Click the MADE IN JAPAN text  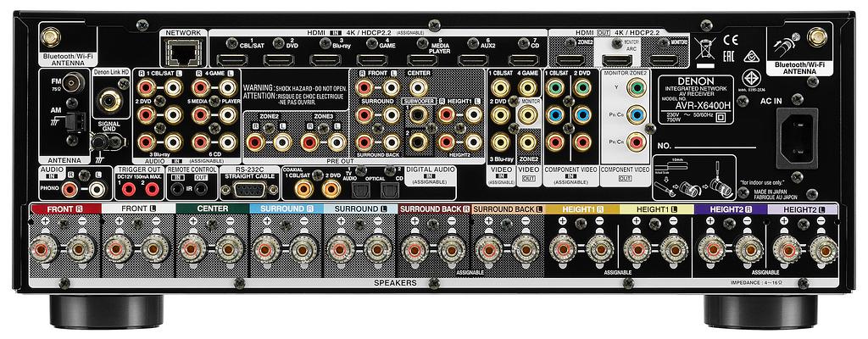(x=770, y=190)
